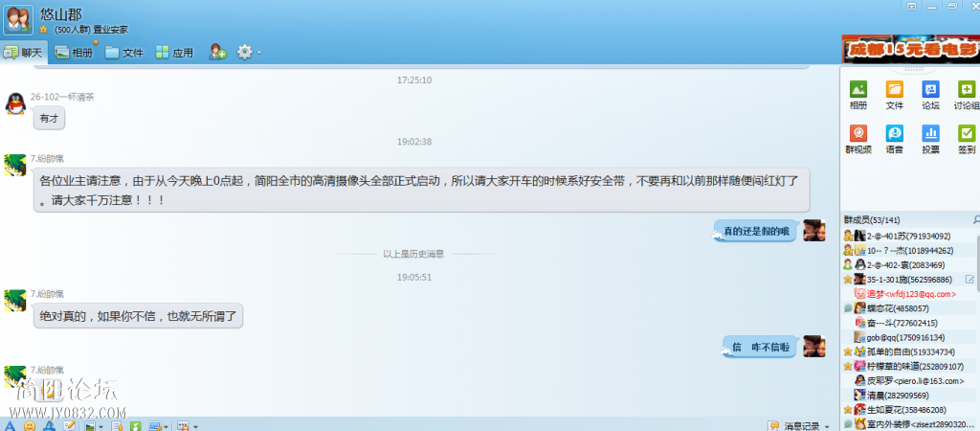This screenshot has height=431, width=980.
Task: Click the group avatar next to 悠山郡
Action: click(x=18, y=19)
